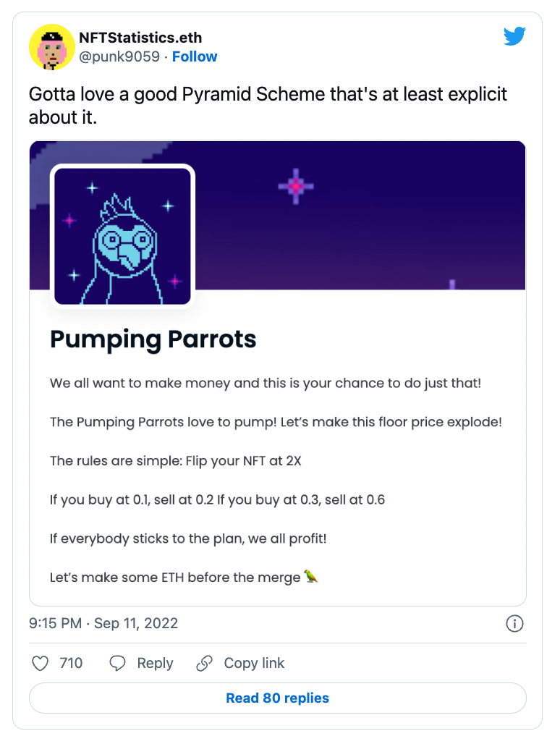The width and height of the screenshot is (560, 744).
Task: Click the chain link copy icon
Action: click(x=204, y=663)
